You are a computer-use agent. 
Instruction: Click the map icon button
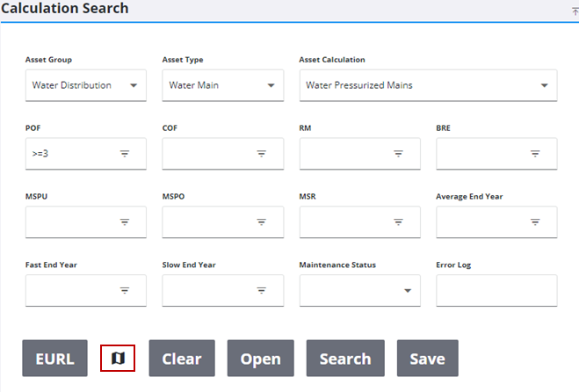click(x=118, y=359)
